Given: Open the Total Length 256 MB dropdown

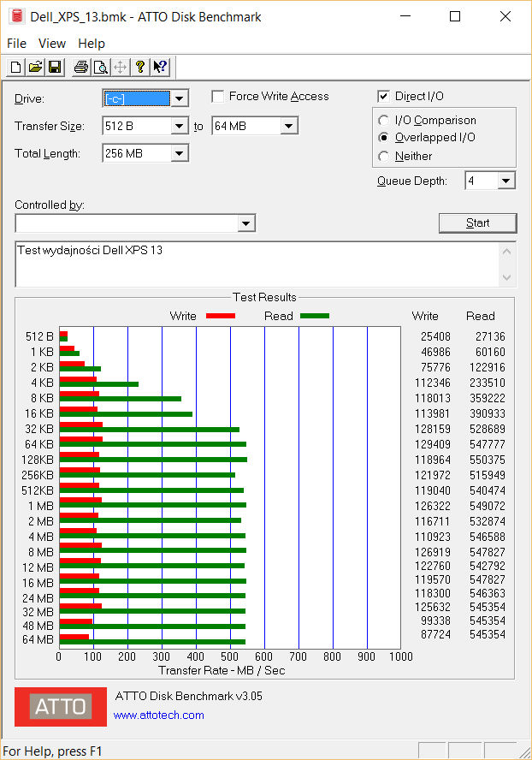Looking at the screenshot, I should (x=180, y=154).
